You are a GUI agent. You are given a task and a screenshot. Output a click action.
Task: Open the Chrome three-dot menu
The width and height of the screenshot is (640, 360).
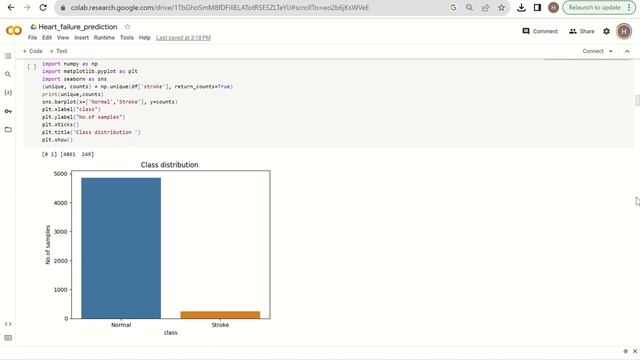629,8
